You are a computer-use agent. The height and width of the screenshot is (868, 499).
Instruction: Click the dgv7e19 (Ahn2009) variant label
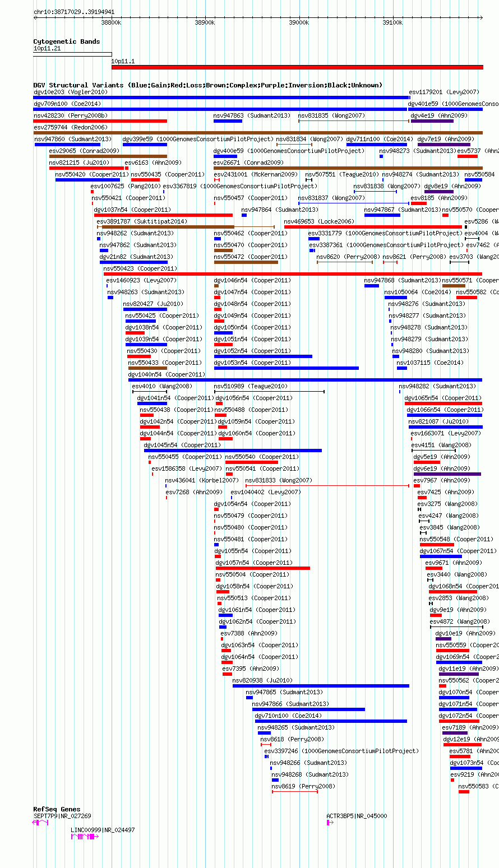[445, 139]
